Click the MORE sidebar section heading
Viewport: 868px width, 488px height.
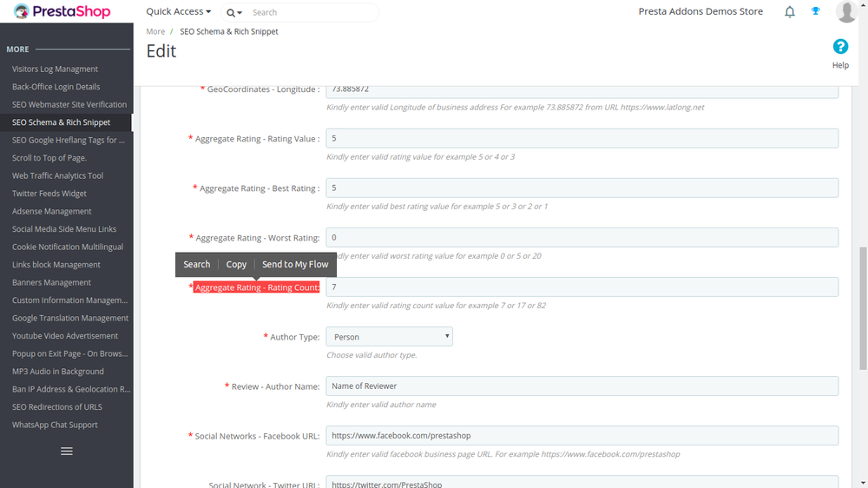[17, 49]
